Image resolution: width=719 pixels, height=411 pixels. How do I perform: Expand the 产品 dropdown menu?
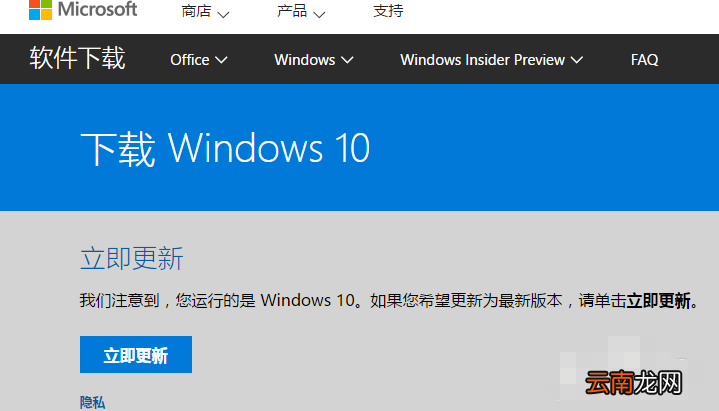coord(301,11)
